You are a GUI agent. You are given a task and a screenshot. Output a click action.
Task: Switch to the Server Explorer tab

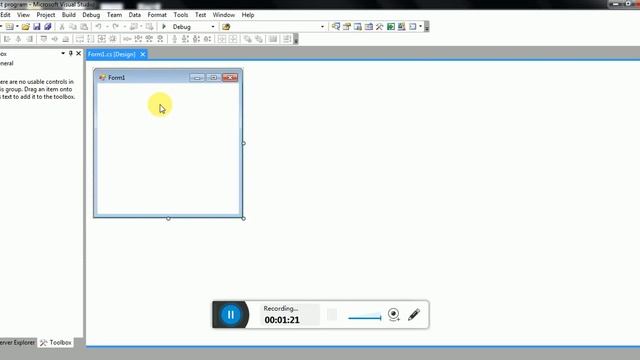18,343
